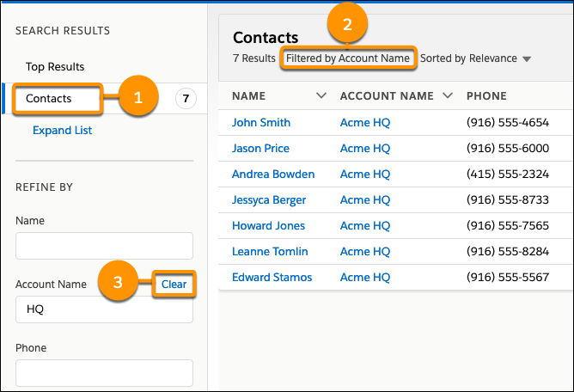Screen dimensions: 574x392
Task: Select Contacts in search results sidebar
Action: pyautogui.click(x=49, y=98)
